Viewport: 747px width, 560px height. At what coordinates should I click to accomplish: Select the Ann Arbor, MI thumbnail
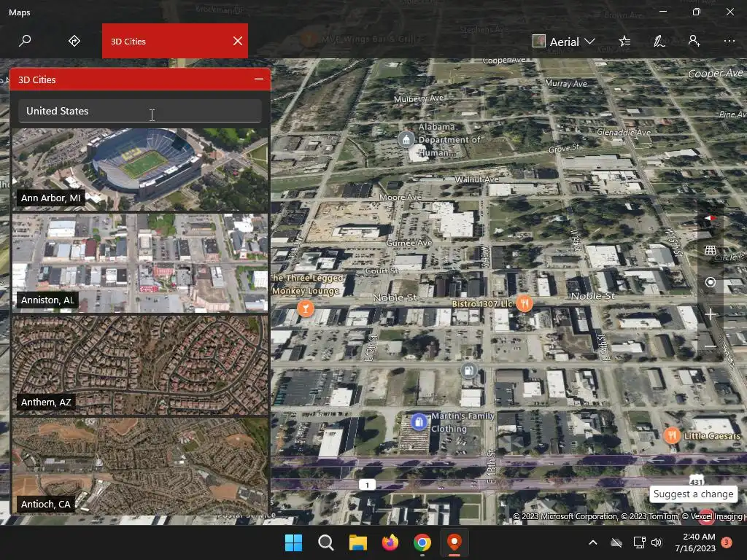[140, 169]
